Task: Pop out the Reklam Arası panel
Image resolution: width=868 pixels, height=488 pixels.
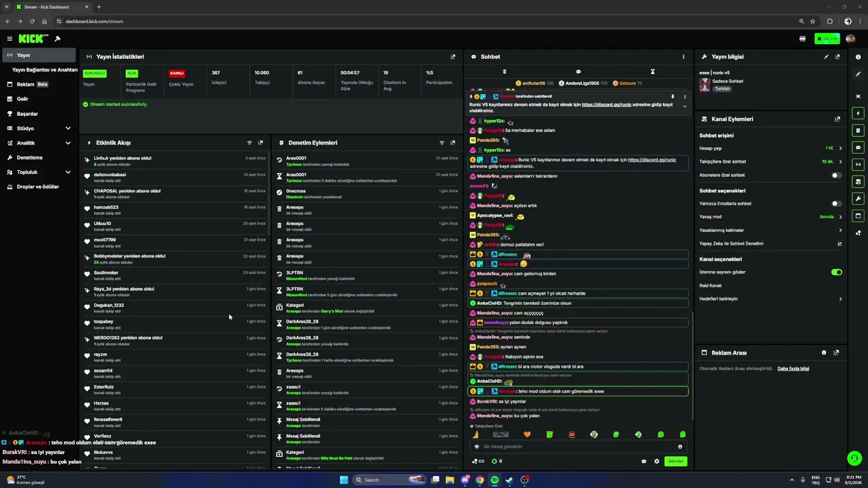Action: pos(836,353)
